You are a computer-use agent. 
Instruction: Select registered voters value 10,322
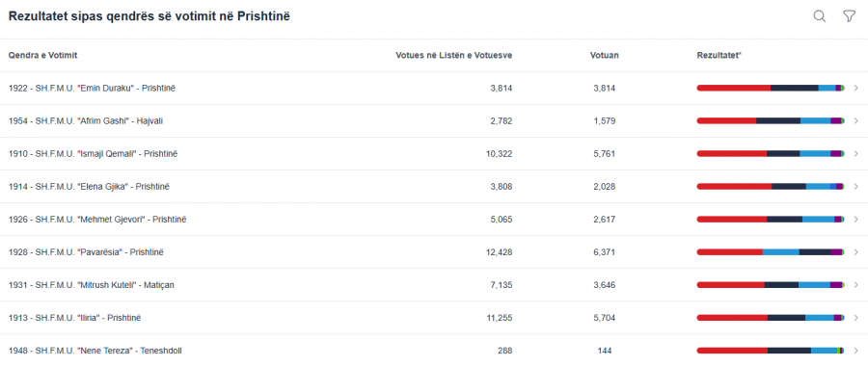[500, 154]
